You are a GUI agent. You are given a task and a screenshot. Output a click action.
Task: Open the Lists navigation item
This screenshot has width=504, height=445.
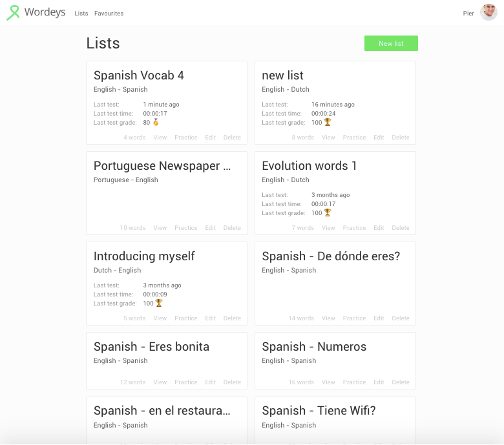coord(81,13)
